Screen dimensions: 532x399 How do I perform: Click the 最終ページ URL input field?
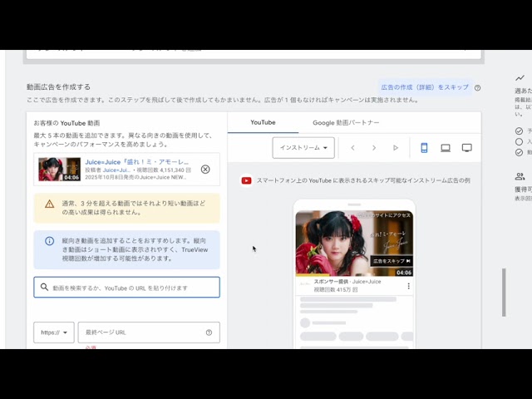[141, 332]
